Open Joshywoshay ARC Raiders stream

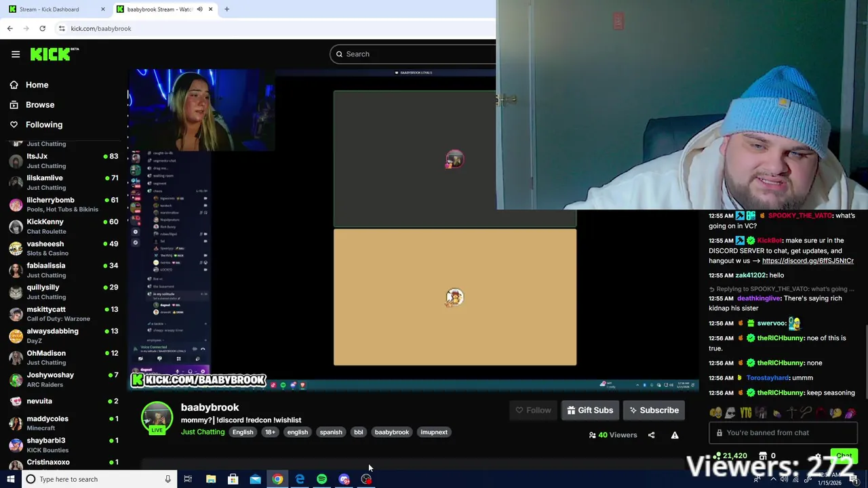tap(64, 380)
